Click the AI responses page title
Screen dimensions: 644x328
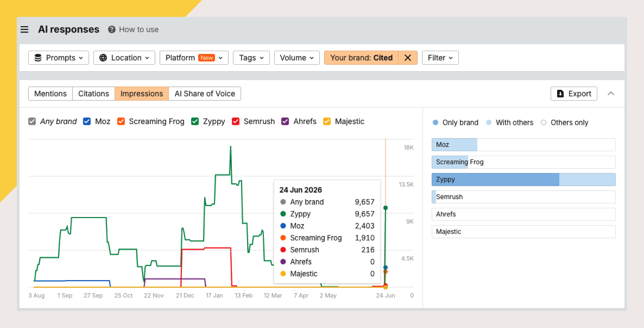point(69,29)
